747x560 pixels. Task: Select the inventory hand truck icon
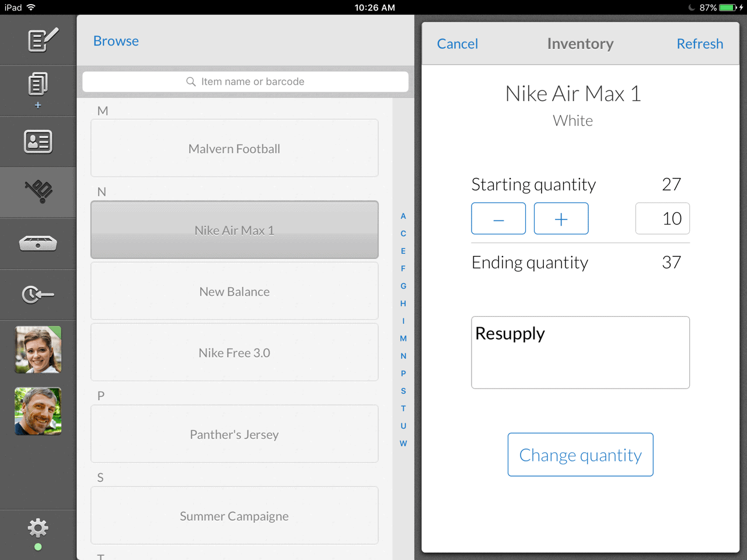point(39,192)
